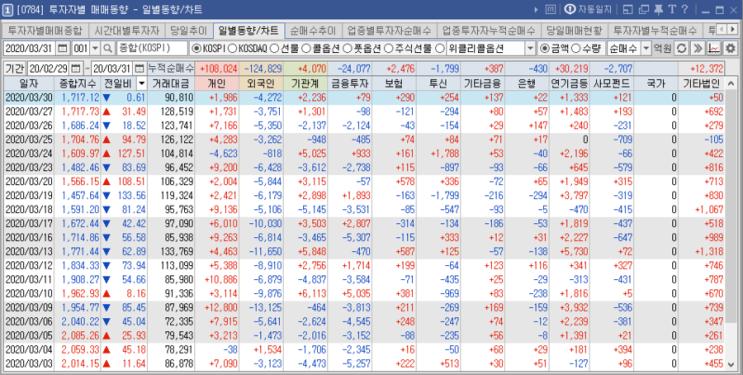The image size is (743, 375).
Task: Click the 자동일지 info icon
Action: tap(570, 9)
